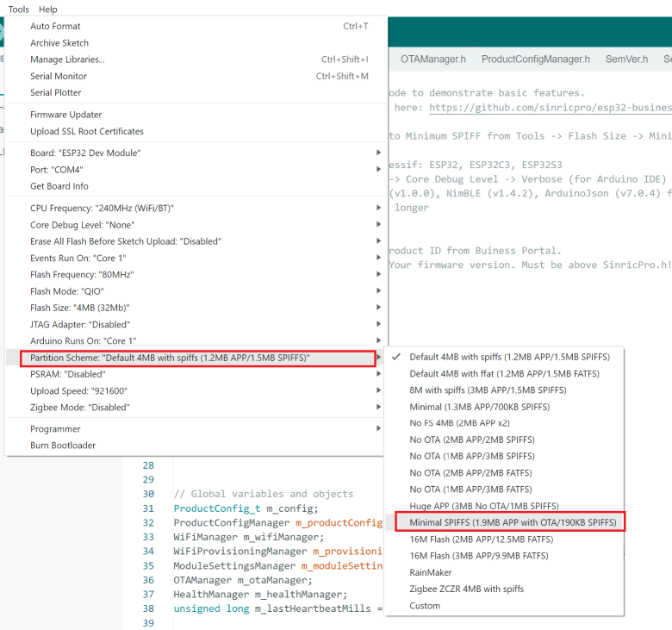This screenshot has width=672, height=630.
Task: Open Manage Libraries
Action: (196, 59)
